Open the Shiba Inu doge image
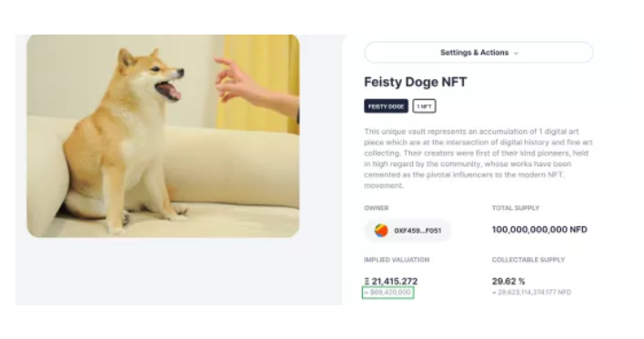Viewport: 644px width, 339px height. pos(163,135)
